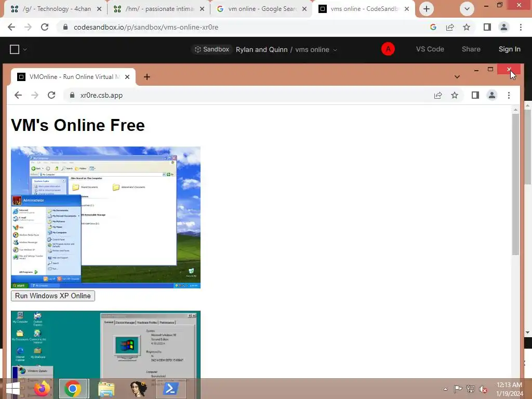Click muted volume tray icon
The width and height of the screenshot is (532, 399).
(x=483, y=389)
